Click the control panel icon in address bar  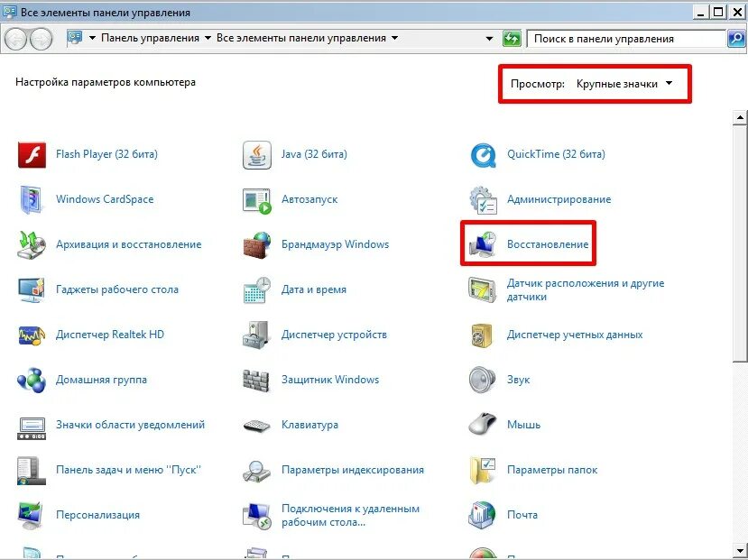point(74,38)
